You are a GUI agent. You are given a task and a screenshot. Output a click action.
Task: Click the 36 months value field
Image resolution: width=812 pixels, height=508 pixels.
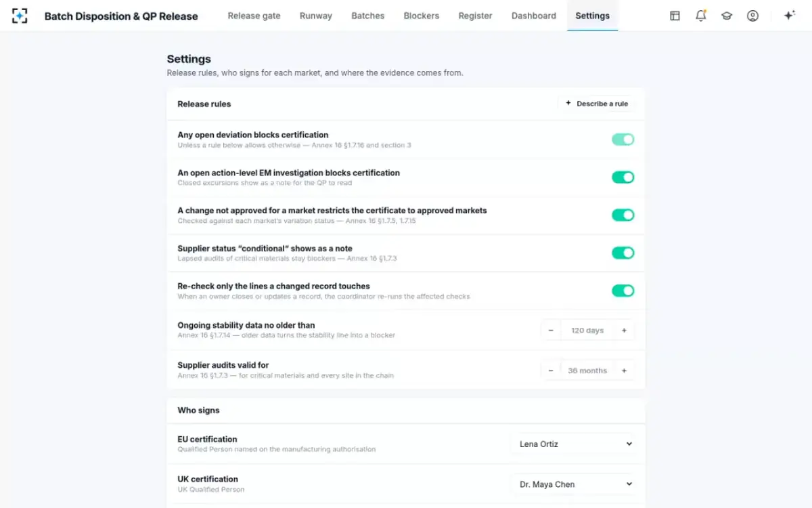(x=587, y=371)
